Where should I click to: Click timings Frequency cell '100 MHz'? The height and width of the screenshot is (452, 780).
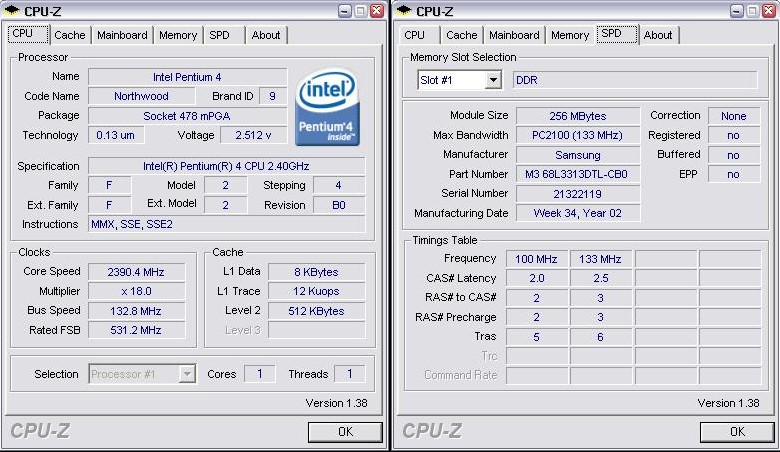tap(537, 259)
